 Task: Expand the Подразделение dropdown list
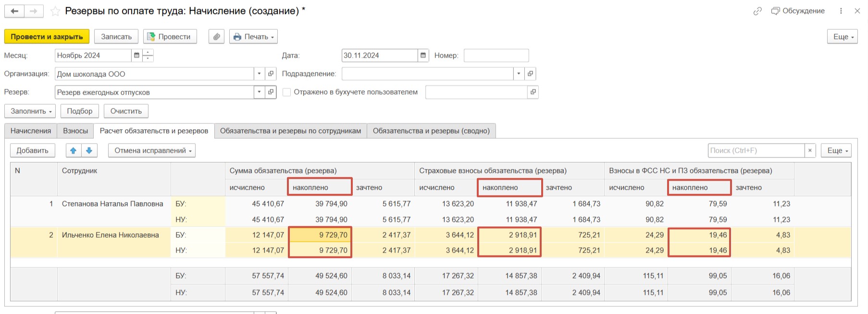518,74
